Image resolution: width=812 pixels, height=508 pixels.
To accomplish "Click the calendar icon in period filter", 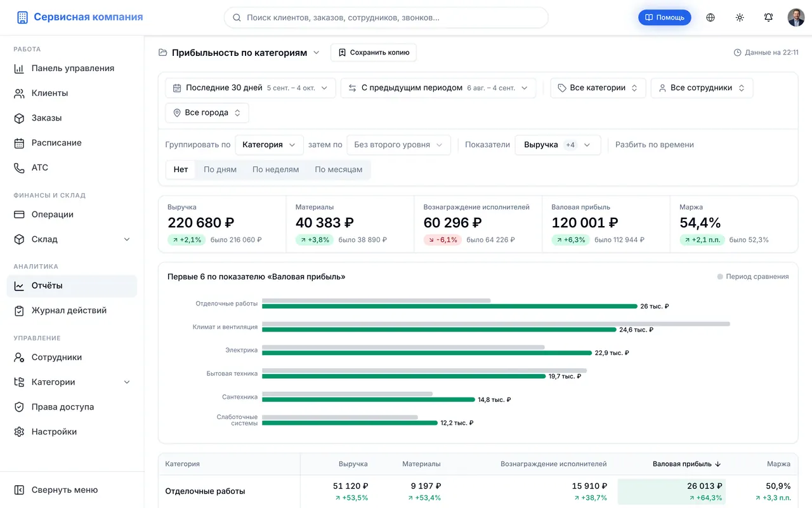I will tap(177, 88).
